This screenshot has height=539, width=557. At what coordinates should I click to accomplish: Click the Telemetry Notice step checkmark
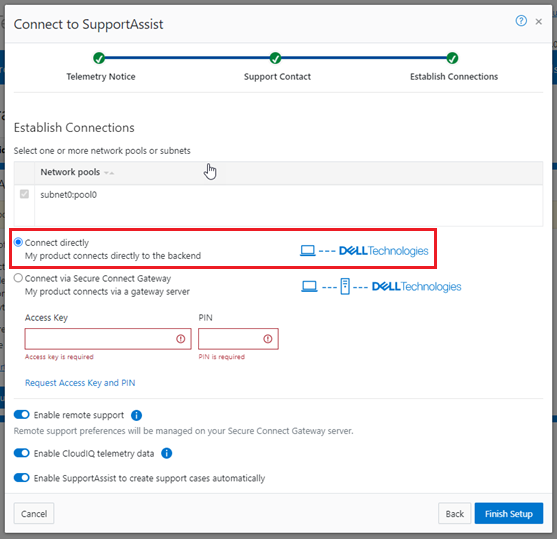pyautogui.click(x=99, y=58)
